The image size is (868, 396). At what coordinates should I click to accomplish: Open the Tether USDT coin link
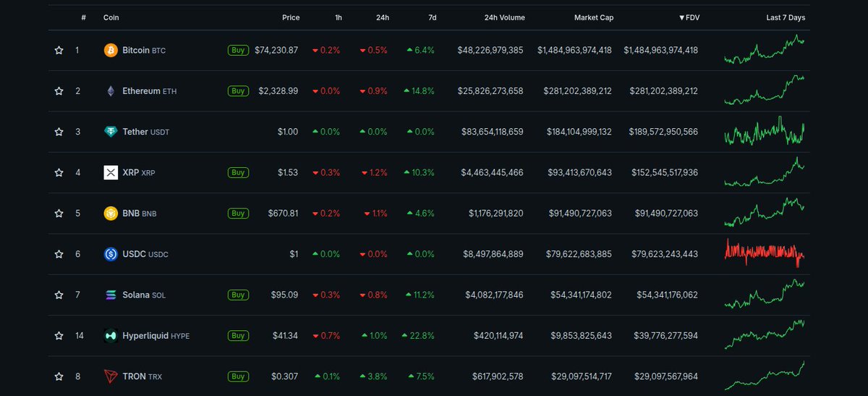coord(146,132)
